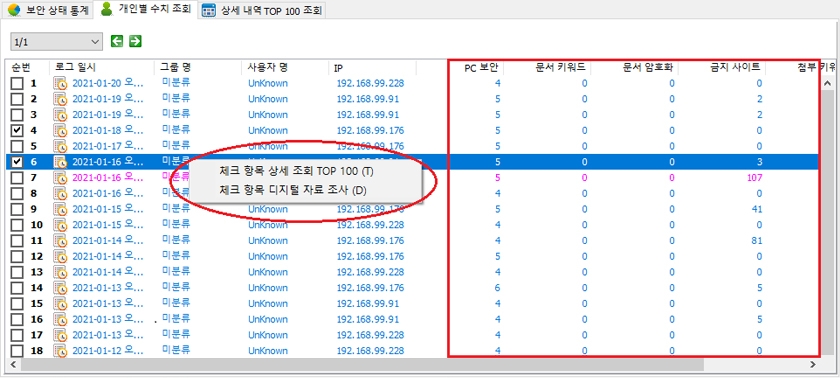Click the horizontal scrollbar right arrow
Image resolution: width=840 pixels, height=378 pixels.
813,364
